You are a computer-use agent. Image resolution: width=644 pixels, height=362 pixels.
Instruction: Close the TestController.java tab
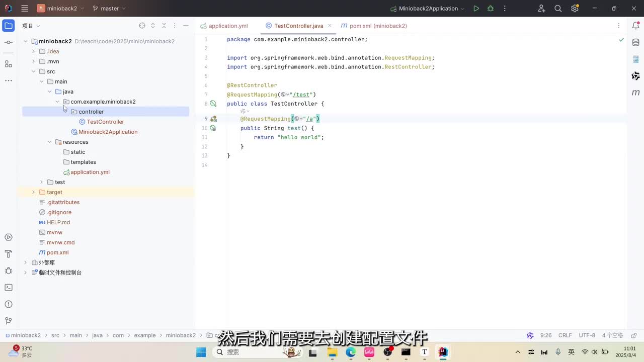[x=330, y=26]
